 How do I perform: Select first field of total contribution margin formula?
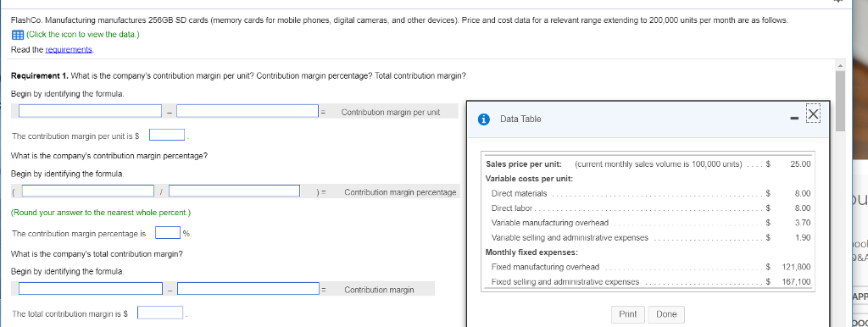click(91, 289)
